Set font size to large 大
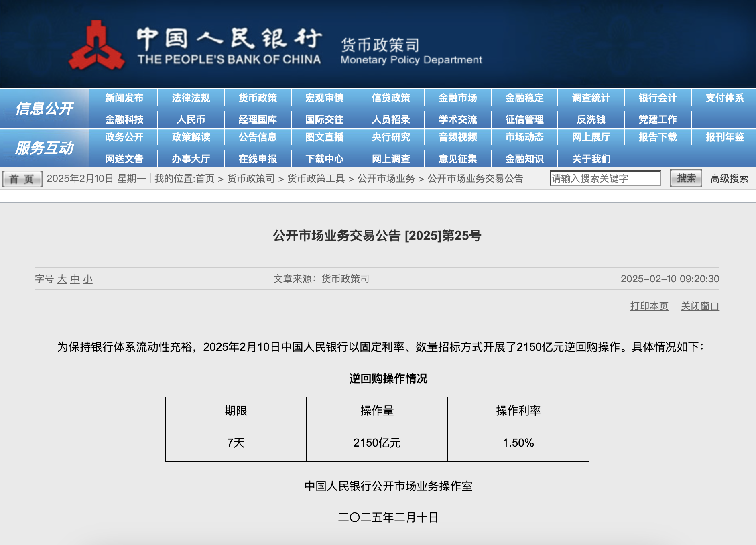 (62, 279)
